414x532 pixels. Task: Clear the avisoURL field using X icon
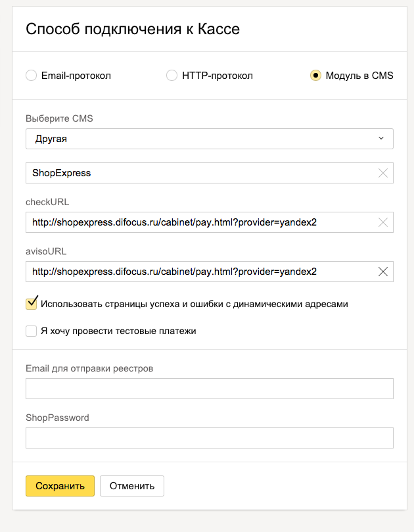(x=383, y=272)
